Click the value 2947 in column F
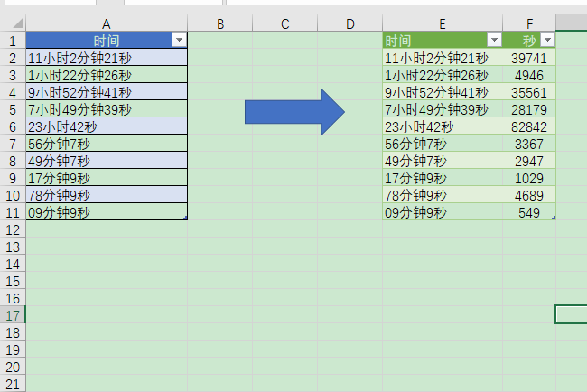This screenshot has width=587, height=392. (529, 161)
